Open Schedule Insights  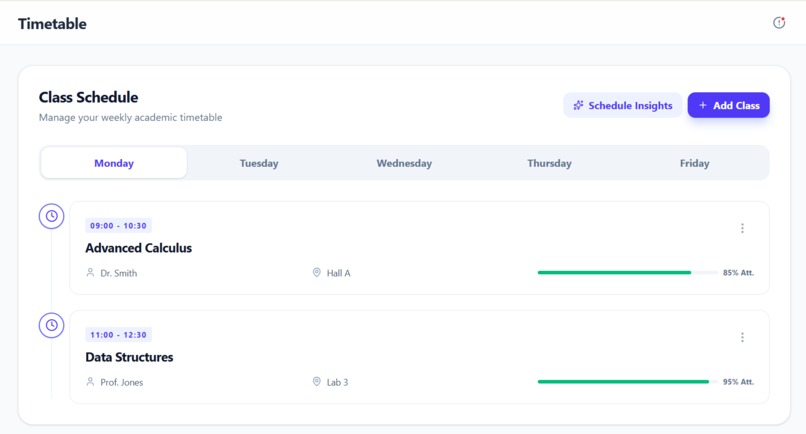622,105
